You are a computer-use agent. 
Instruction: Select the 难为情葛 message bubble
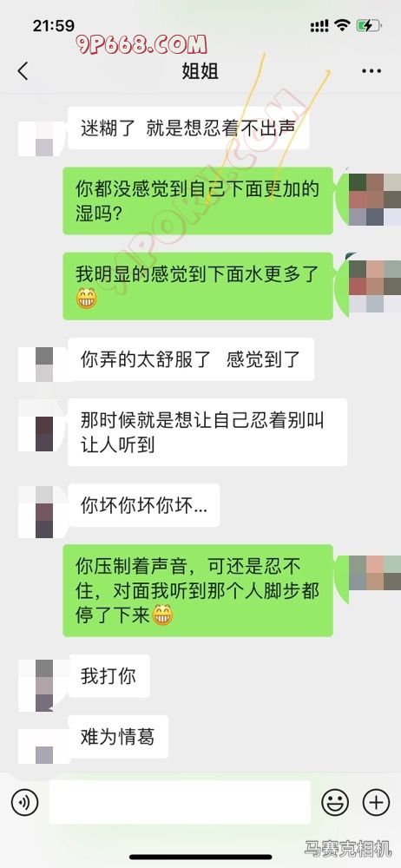point(118,737)
